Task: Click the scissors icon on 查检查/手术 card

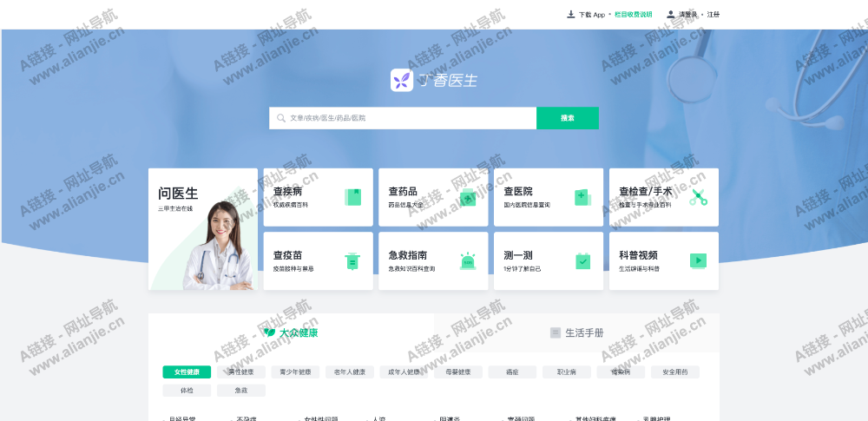Action: point(699,197)
